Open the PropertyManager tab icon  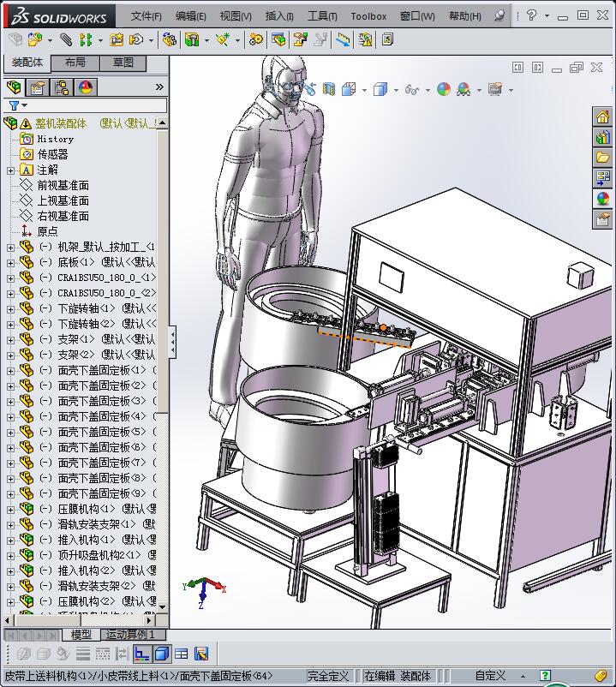click(37, 87)
